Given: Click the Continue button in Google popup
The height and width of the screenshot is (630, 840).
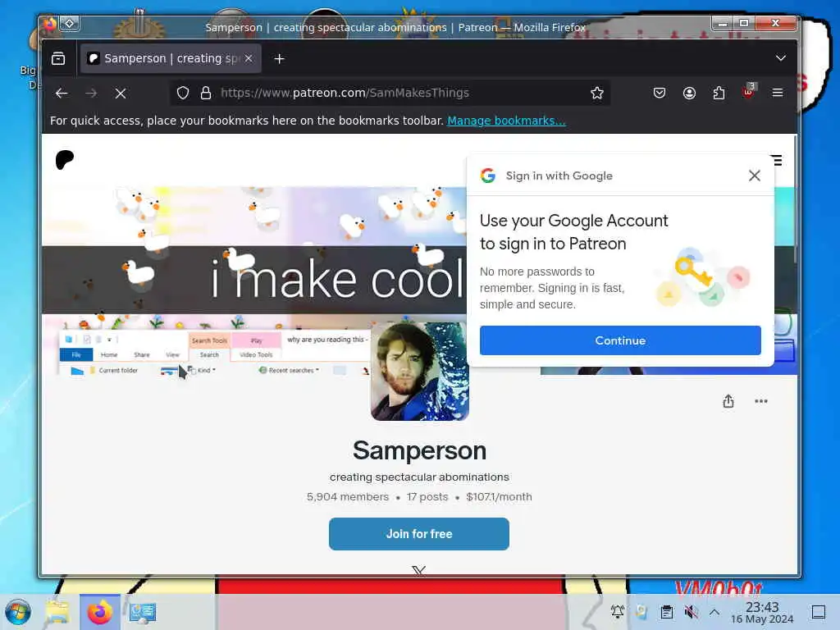Looking at the screenshot, I should click(x=620, y=340).
